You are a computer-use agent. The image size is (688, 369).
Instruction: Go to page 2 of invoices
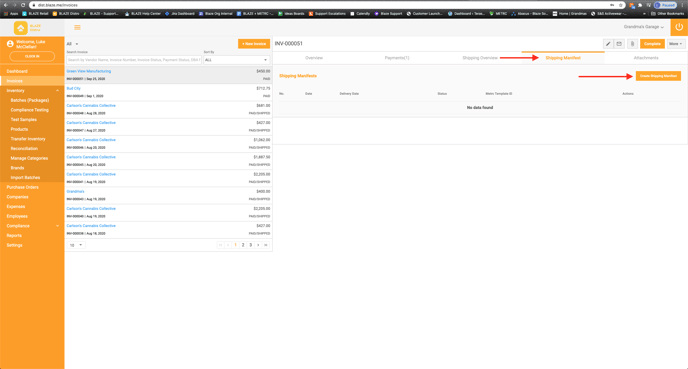[243, 245]
